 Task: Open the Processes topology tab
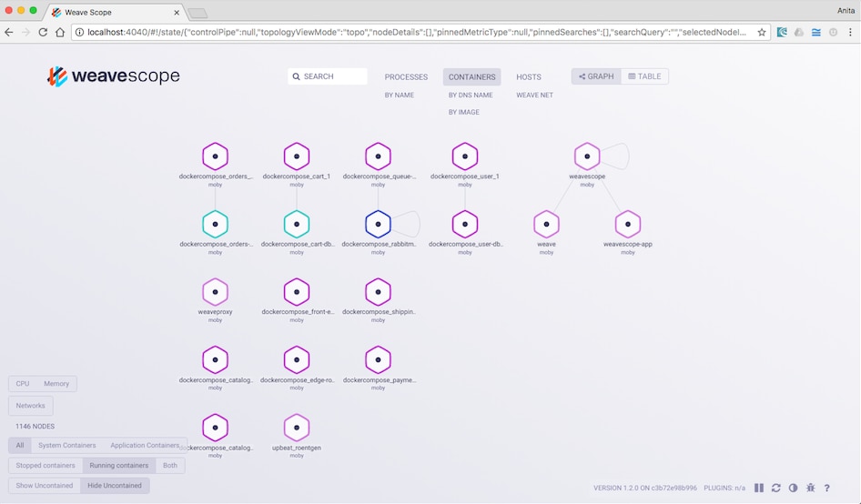(x=406, y=76)
